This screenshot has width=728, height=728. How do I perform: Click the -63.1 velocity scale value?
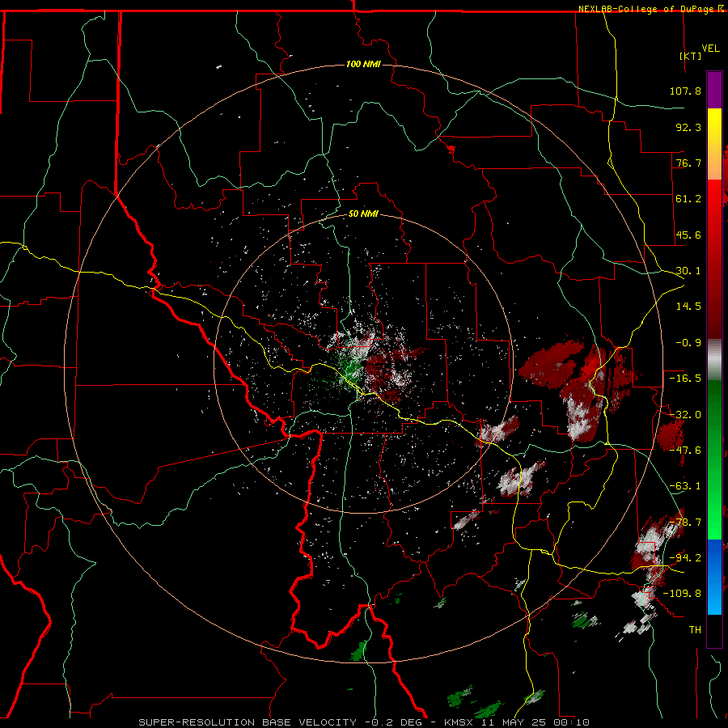click(685, 486)
